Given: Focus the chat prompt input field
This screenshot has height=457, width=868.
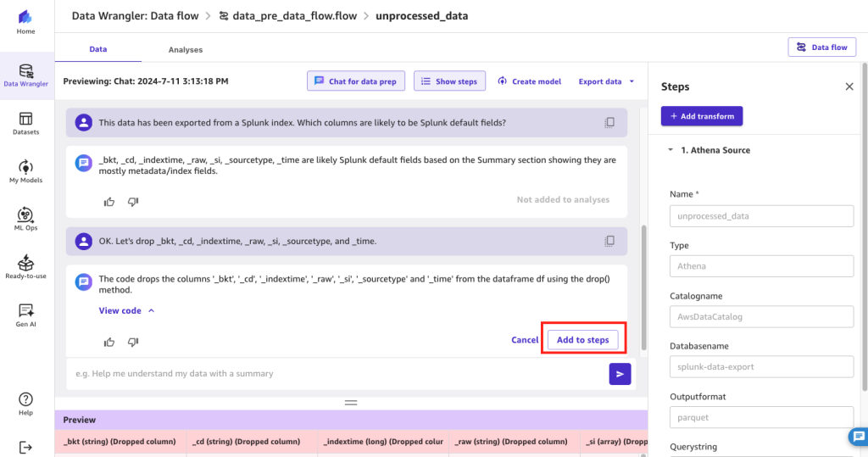Looking at the screenshot, I should [337, 374].
